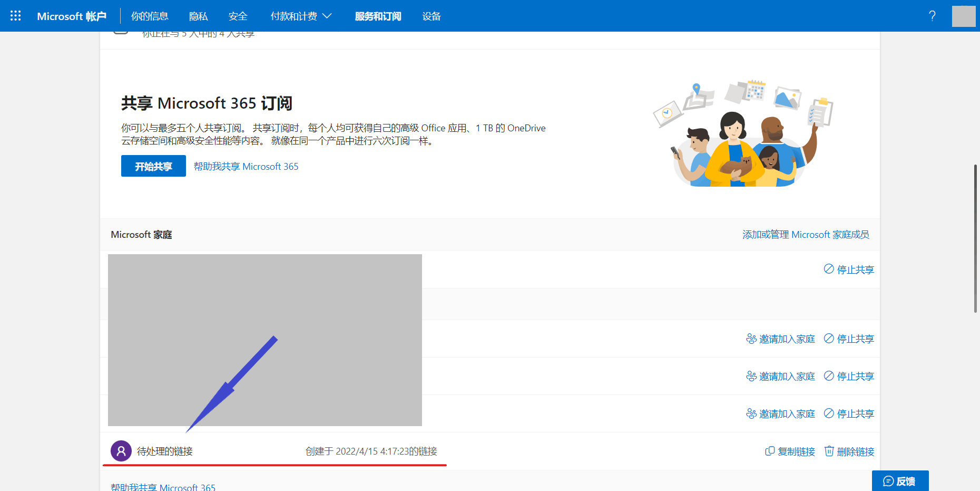Click the 共享 Microsoft 365 订阅 heading
The image size is (980, 491).
[207, 103]
